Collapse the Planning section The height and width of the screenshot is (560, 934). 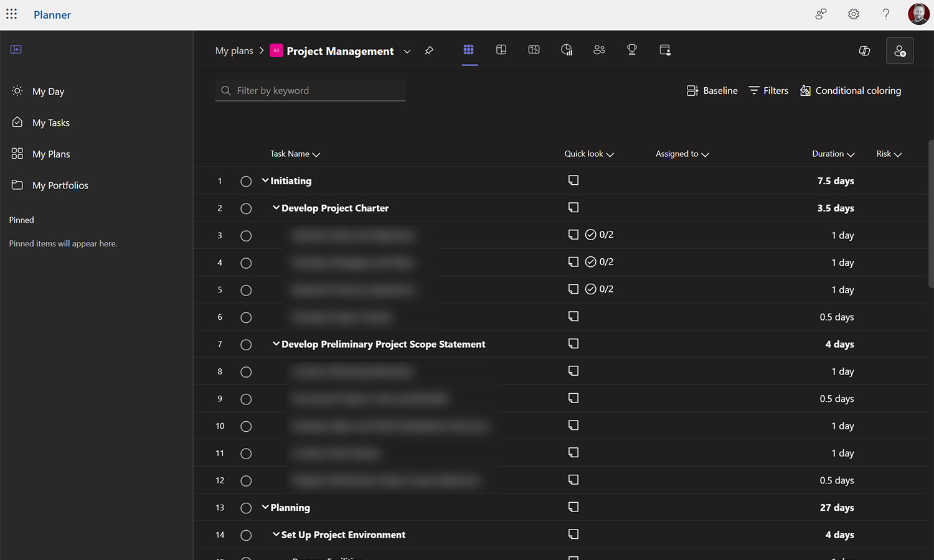265,507
